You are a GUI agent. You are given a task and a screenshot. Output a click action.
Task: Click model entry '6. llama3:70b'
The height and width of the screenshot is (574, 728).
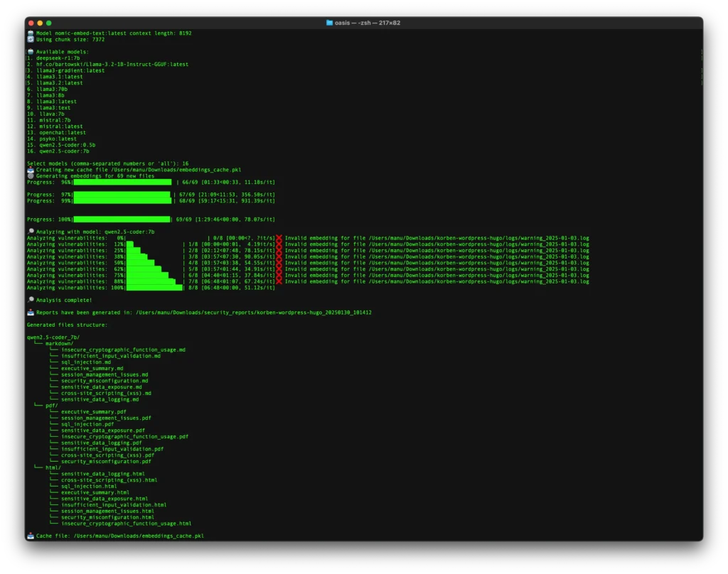47,89
